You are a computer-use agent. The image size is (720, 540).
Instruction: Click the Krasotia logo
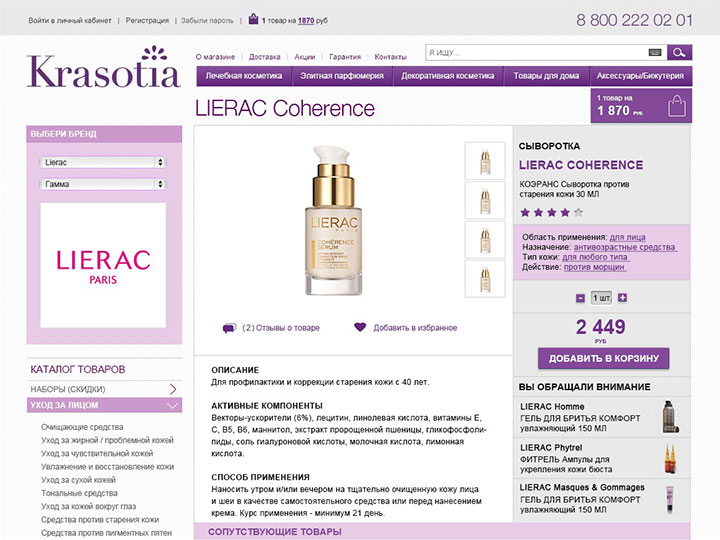[x=103, y=67]
